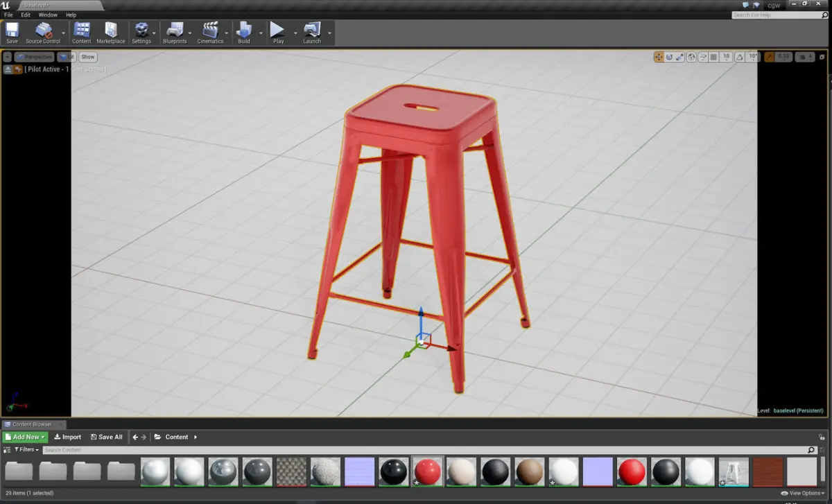Click the Add New button
This screenshot has height=504, width=832.
click(25, 437)
